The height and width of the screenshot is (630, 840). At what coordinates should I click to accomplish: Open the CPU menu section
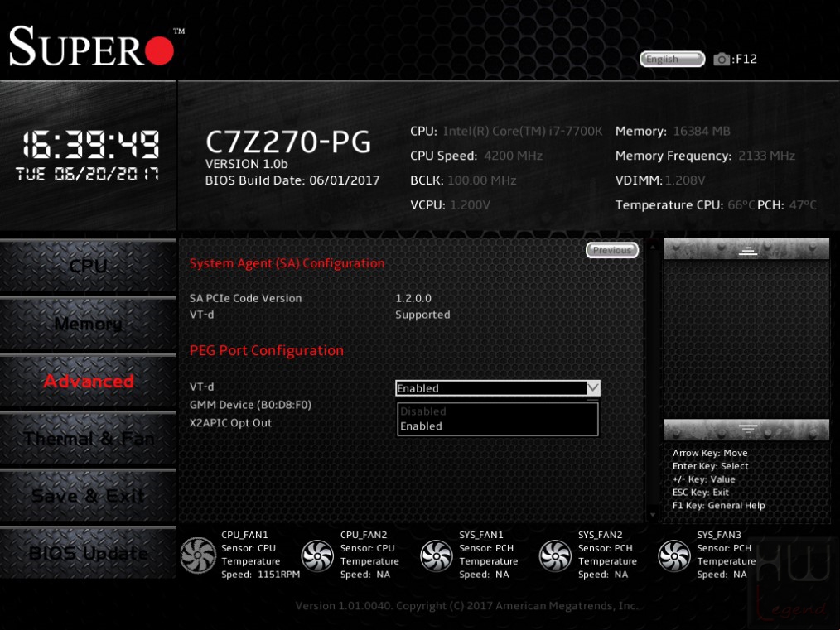coord(88,266)
